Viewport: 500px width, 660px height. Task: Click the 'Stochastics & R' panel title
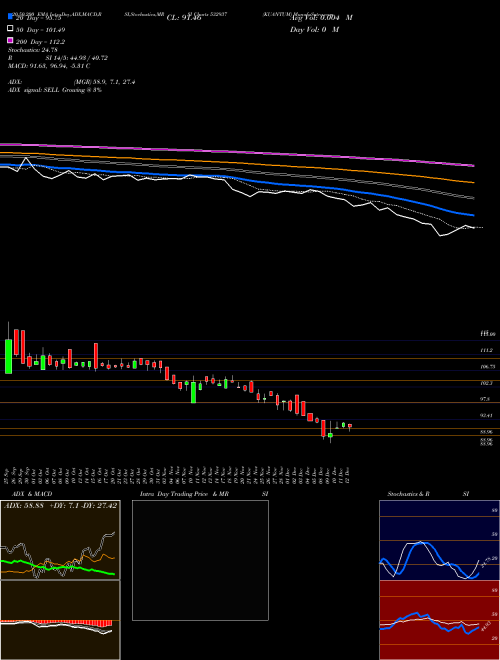(408, 494)
